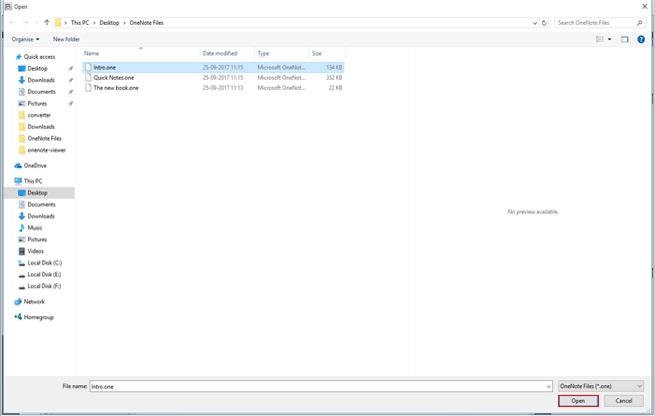Open OneDrive in sidebar
The image size is (655, 416).
(35, 166)
